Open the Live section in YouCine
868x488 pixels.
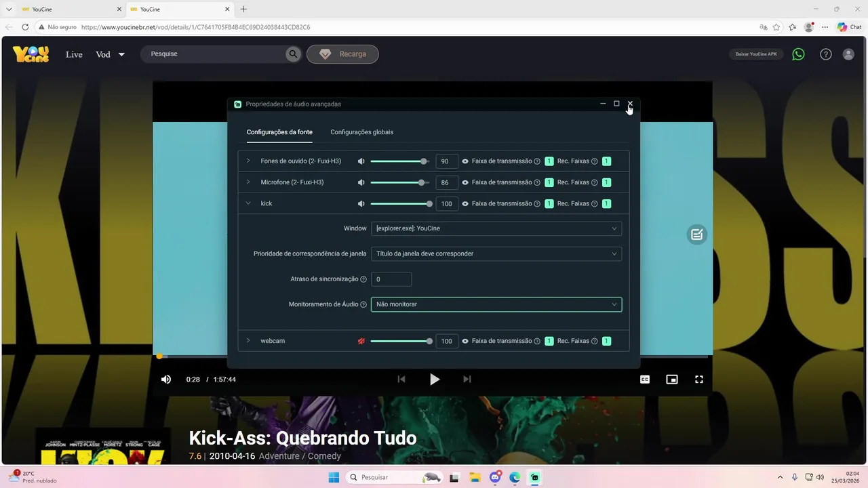(x=74, y=54)
